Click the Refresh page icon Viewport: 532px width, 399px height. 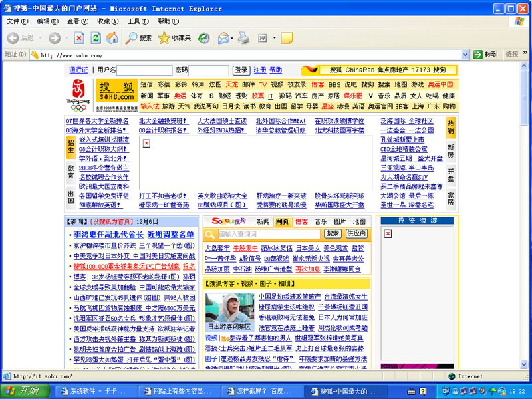pyautogui.click(x=96, y=38)
